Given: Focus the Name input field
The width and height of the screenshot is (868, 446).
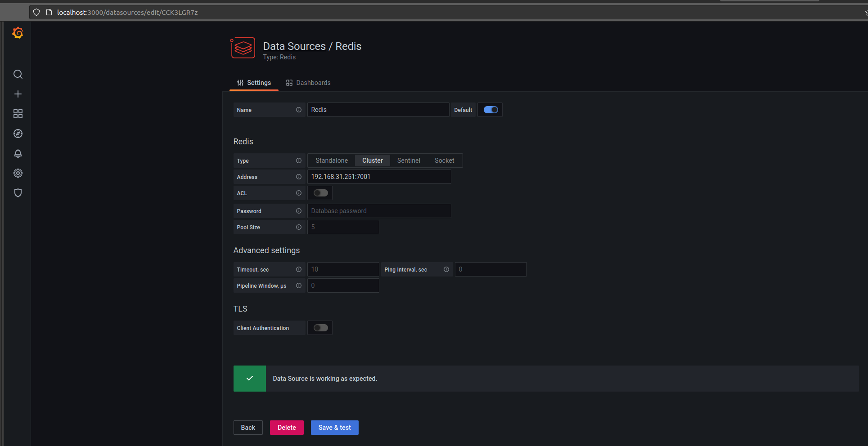Looking at the screenshot, I should point(378,110).
